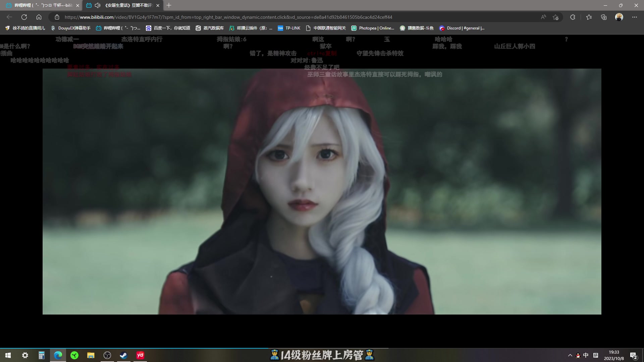Screen dimensions: 644x362
Task: Reload the current page
Action: pos(24,17)
